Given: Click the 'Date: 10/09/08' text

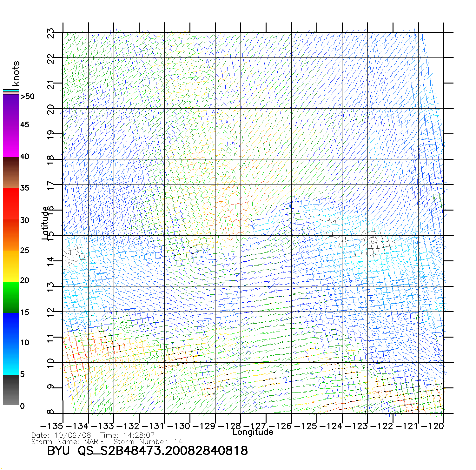Looking at the screenshot, I should (61, 435).
